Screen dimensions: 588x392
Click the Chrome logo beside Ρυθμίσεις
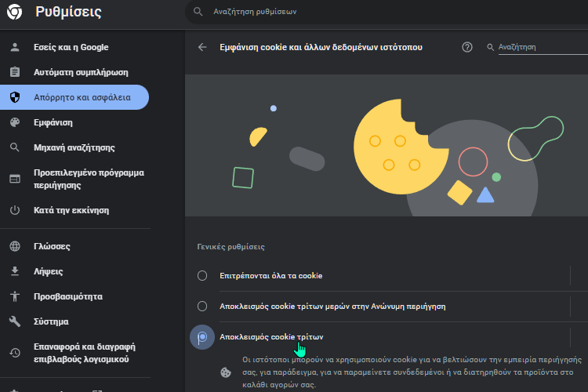(x=14, y=12)
